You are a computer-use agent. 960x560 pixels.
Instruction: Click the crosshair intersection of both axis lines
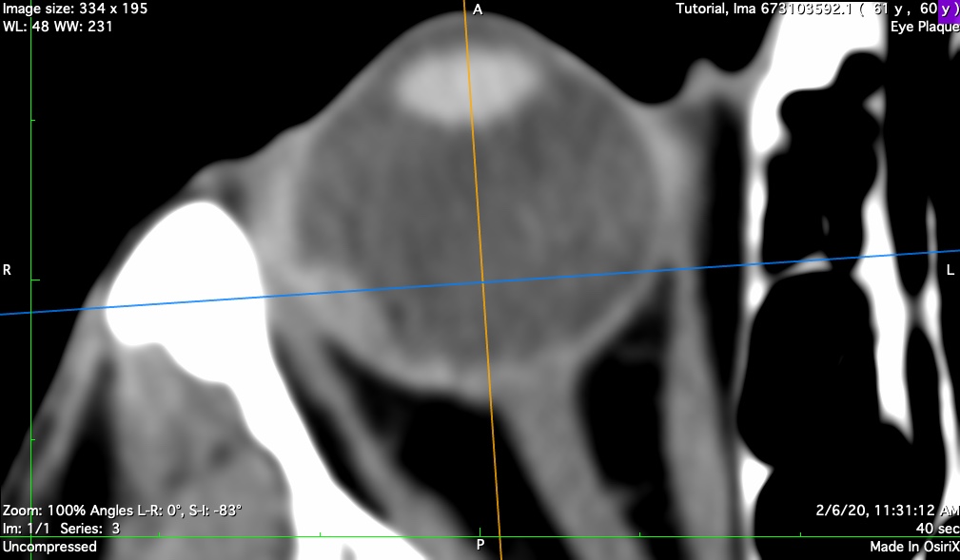(482, 281)
